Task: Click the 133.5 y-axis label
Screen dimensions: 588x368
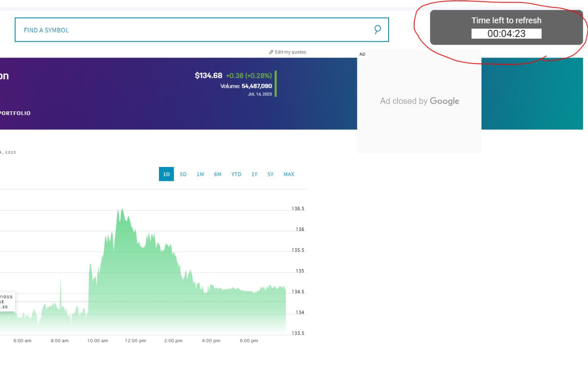Action: pos(298,333)
